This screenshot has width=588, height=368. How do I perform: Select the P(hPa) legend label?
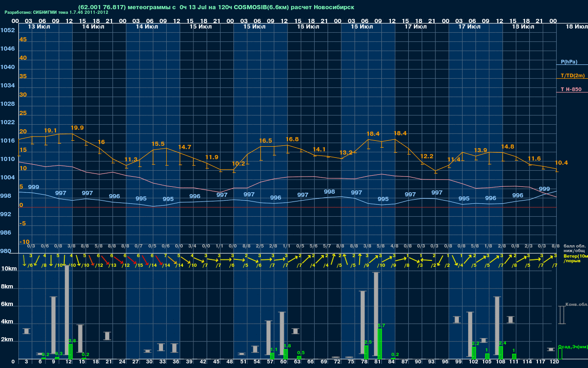click(569, 62)
